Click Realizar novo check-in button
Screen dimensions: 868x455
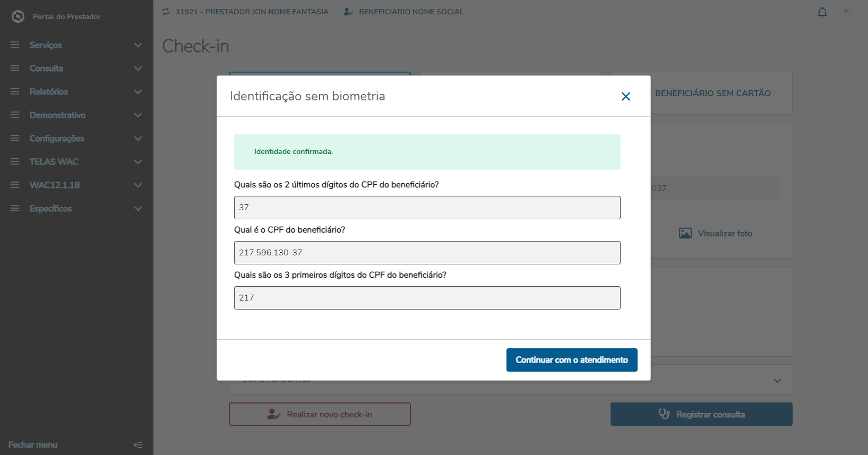(320, 414)
